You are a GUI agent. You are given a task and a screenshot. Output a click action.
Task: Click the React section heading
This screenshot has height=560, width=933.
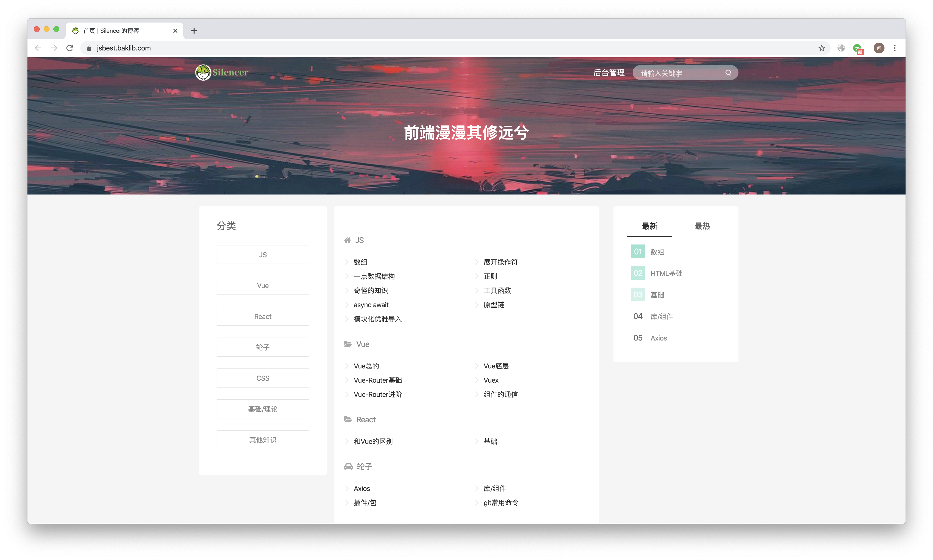click(366, 420)
